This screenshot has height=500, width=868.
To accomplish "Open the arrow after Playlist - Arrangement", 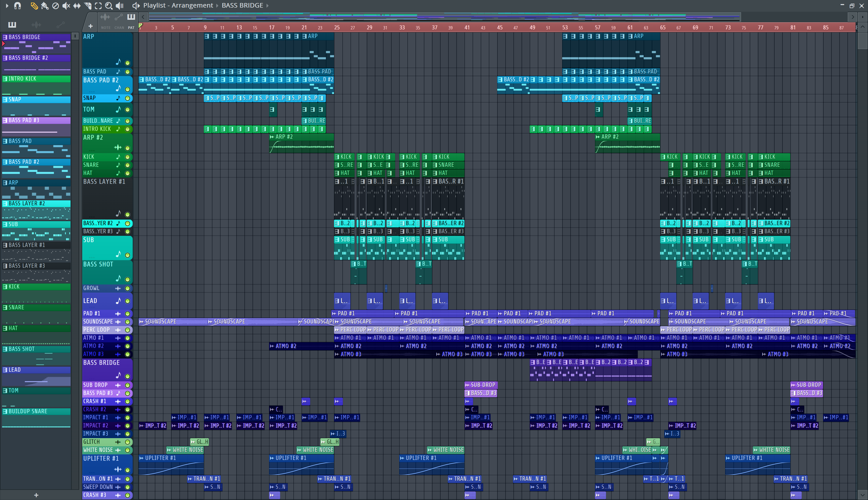I will tap(217, 6).
